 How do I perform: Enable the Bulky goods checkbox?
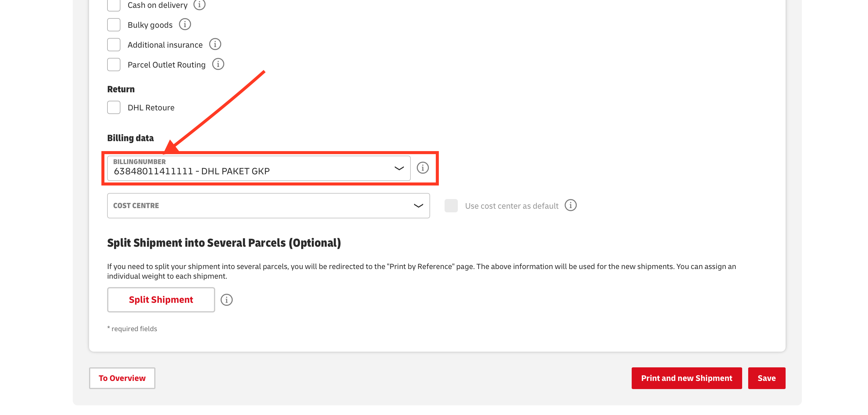[x=114, y=25]
